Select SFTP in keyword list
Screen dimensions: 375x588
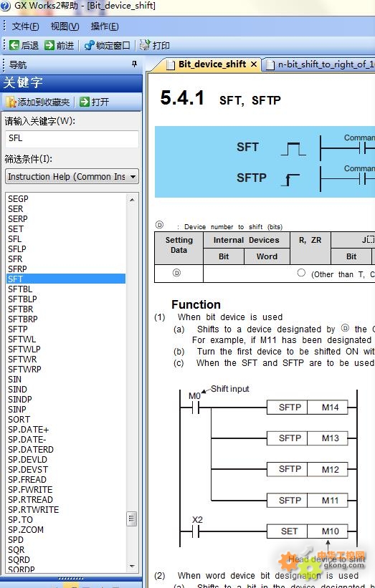(18, 329)
